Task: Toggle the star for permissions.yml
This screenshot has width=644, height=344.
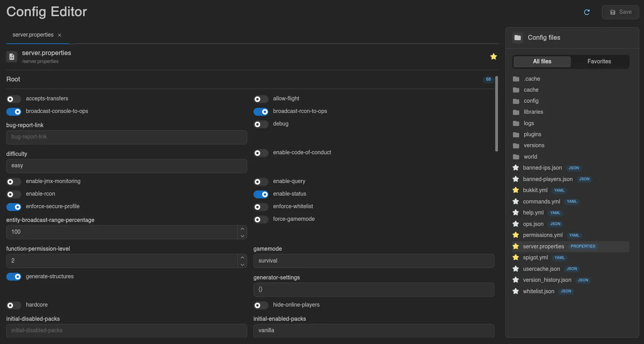Action: tap(516, 235)
